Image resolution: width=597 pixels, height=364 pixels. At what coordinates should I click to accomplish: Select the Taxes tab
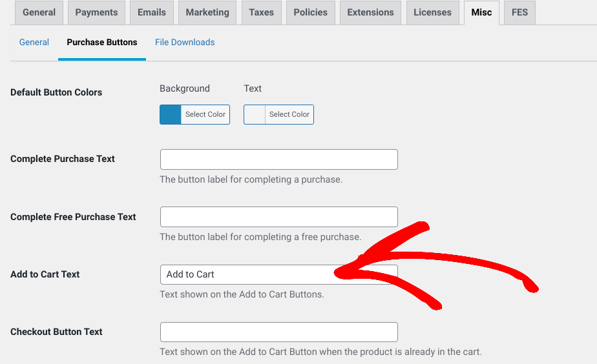tap(261, 12)
